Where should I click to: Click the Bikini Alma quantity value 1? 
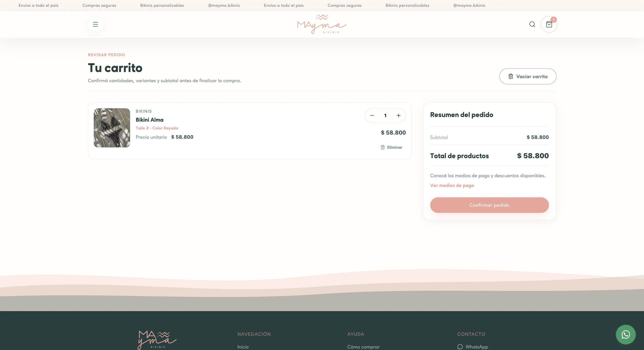coord(385,115)
